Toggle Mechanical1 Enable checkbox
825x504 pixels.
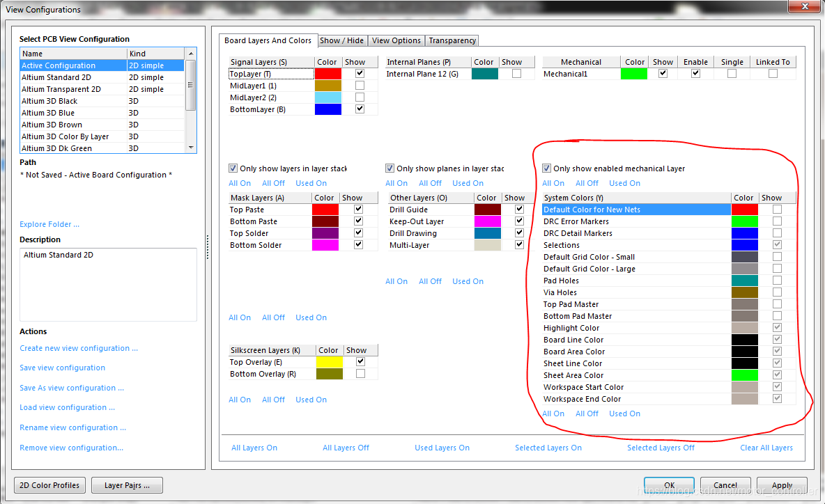tap(695, 74)
